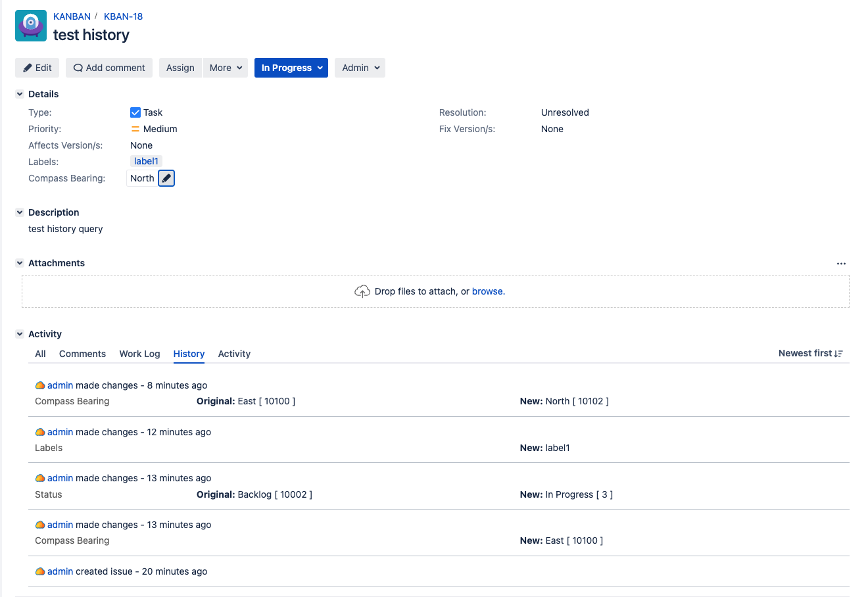The width and height of the screenshot is (868, 597).
Task: Click the KANBAN project avatar icon
Action: (x=30, y=26)
